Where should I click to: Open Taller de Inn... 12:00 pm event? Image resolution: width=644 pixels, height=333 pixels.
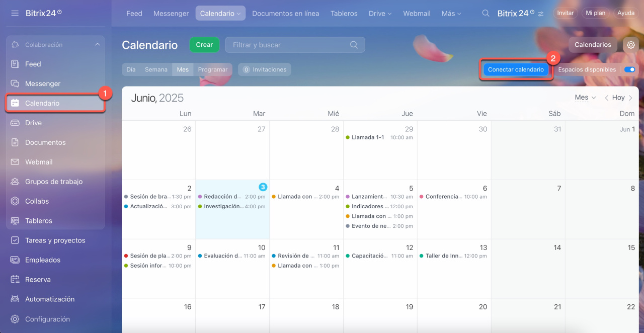pos(453,256)
